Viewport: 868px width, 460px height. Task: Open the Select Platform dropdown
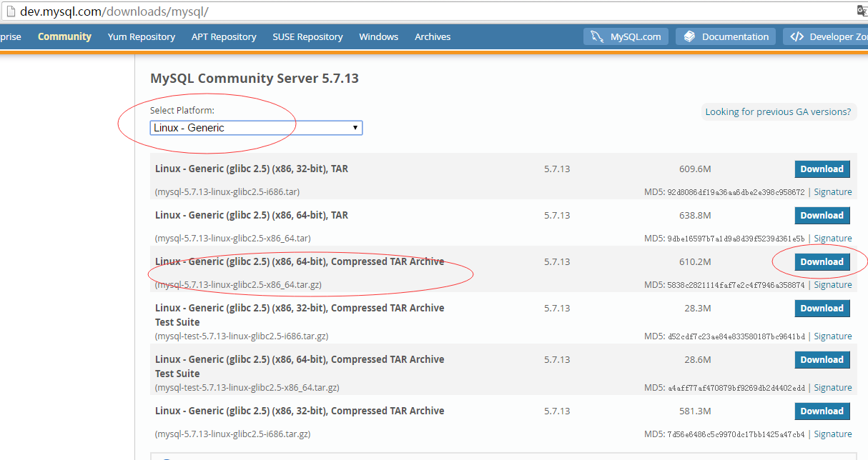256,128
